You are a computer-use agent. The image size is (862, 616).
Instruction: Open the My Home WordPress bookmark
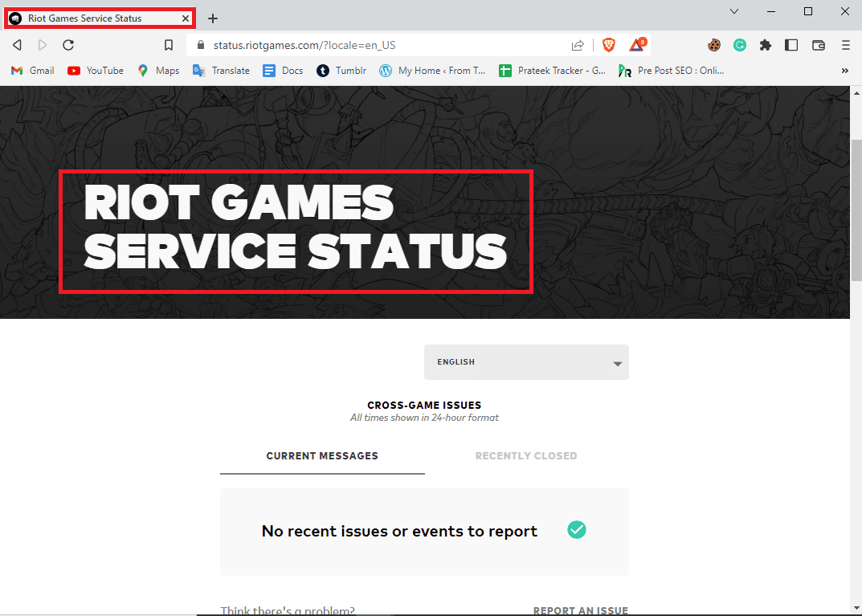(x=433, y=71)
